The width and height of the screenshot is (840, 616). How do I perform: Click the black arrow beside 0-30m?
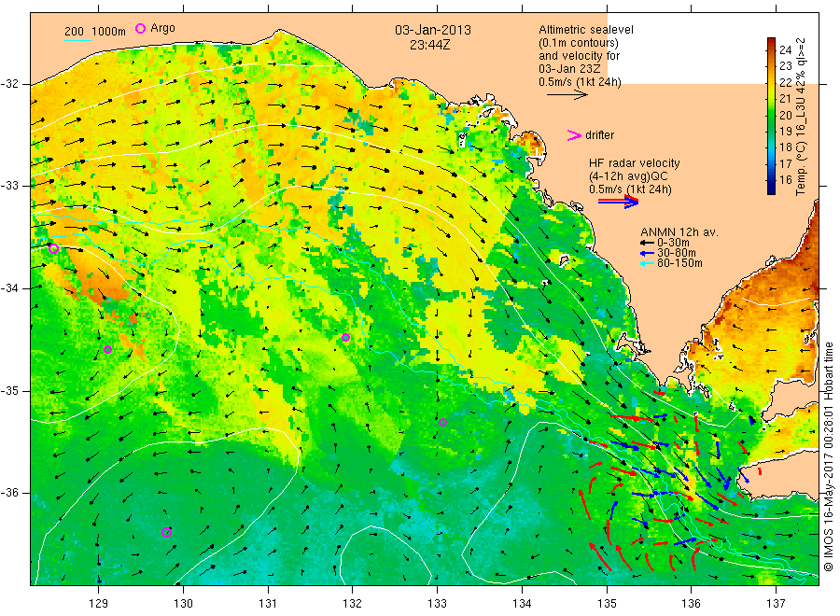point(647,244)
